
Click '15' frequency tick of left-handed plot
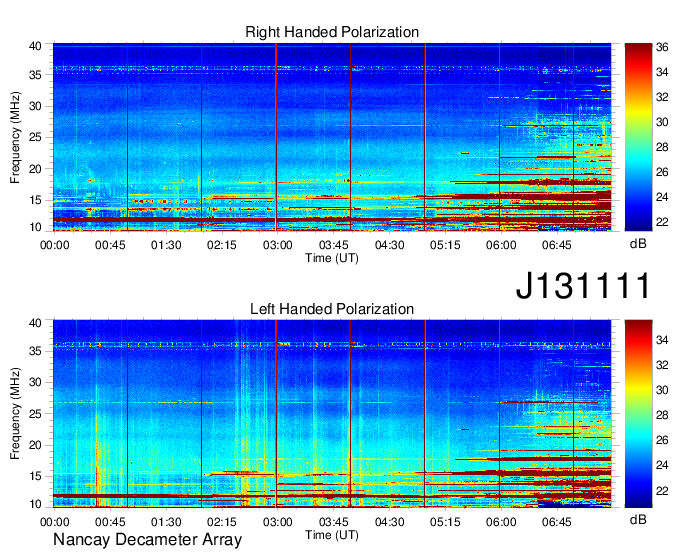click(x=35, y=476)
